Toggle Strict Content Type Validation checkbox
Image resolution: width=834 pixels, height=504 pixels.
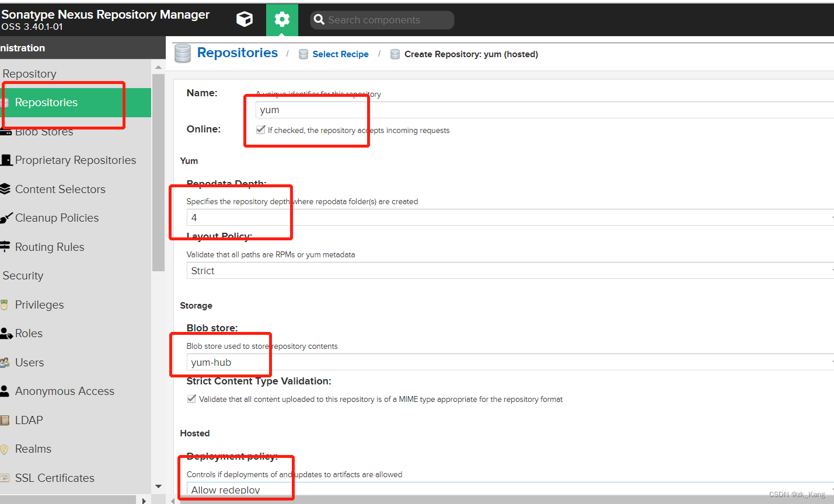coord(191,399)
